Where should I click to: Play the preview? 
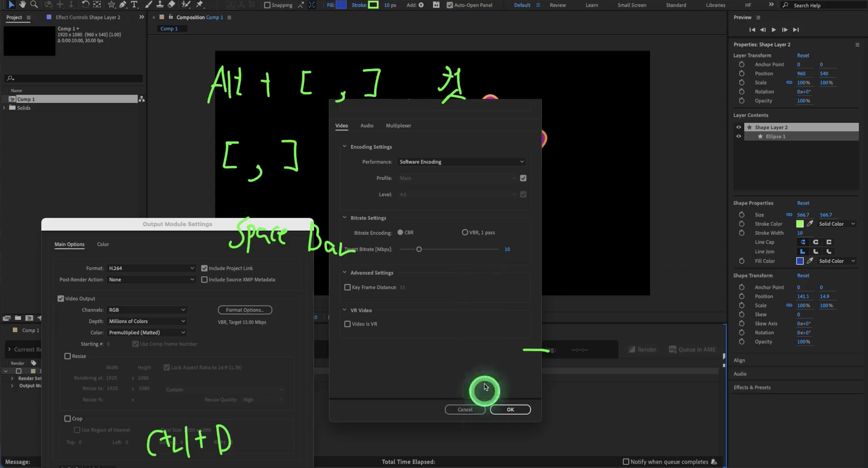(x=774, y=30)
